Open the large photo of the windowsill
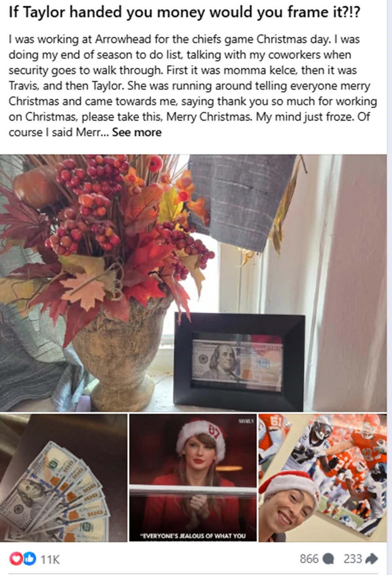This screenshot has height=575, width=392. (x=193, y=283)
